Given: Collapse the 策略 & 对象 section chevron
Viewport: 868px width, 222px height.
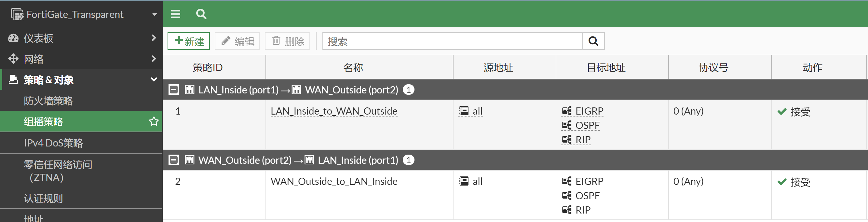Looking at the screenshot, I should [x=154, y=80].
